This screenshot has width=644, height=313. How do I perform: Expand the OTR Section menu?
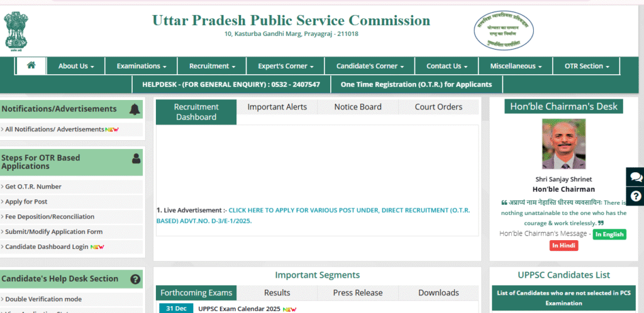coord(587,66)
